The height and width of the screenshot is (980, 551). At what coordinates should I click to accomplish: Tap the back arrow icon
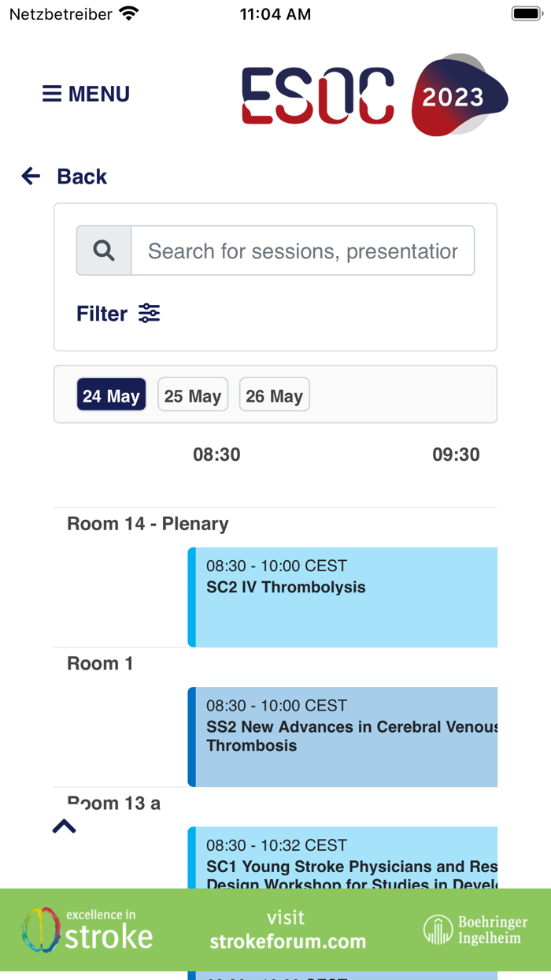coord(31,176)
